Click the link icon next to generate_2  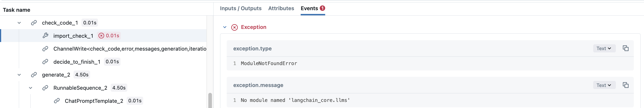(x=34, y=75)
